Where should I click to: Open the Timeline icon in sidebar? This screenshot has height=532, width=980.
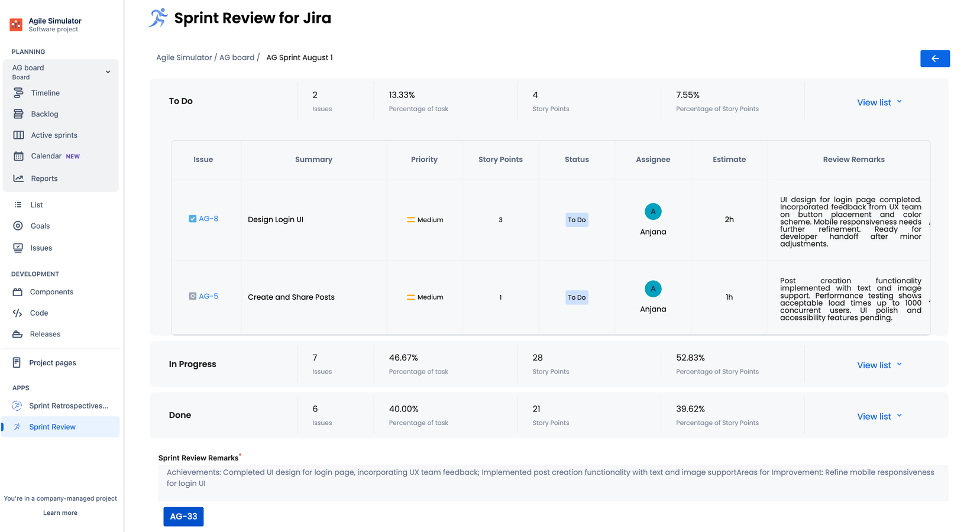point(18,93)
